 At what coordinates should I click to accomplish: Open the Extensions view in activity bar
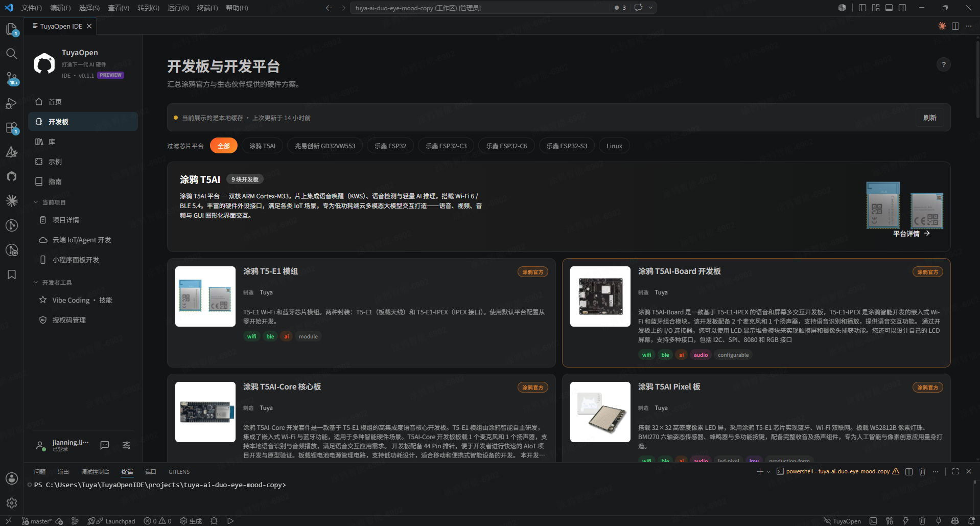point(11,127)
